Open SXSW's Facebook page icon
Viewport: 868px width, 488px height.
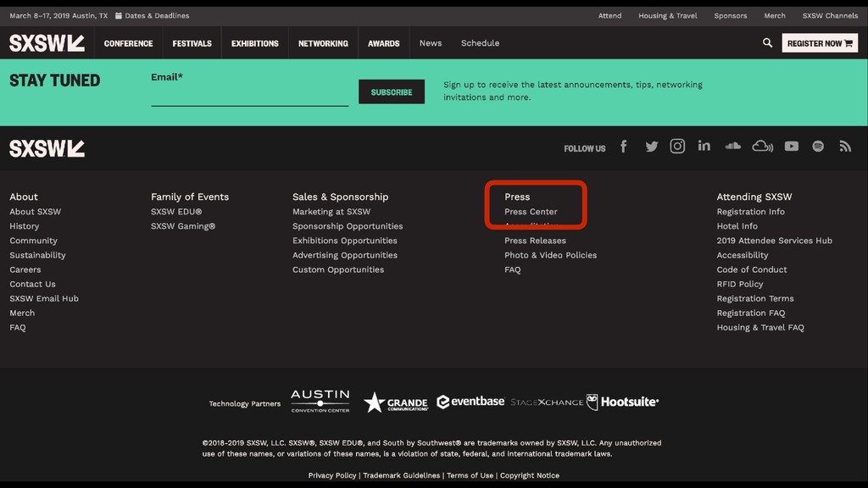(624, 146)
